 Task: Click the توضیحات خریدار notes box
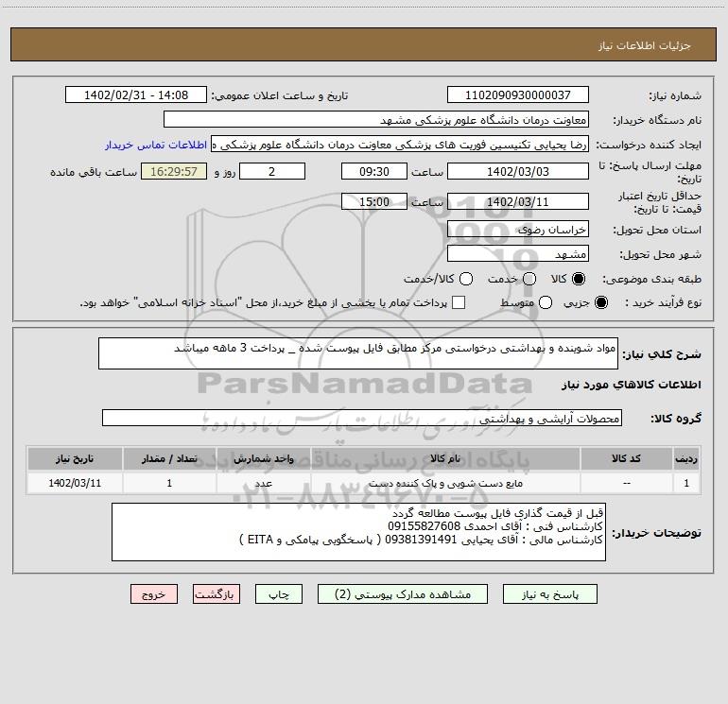click(x=358, y=532)
